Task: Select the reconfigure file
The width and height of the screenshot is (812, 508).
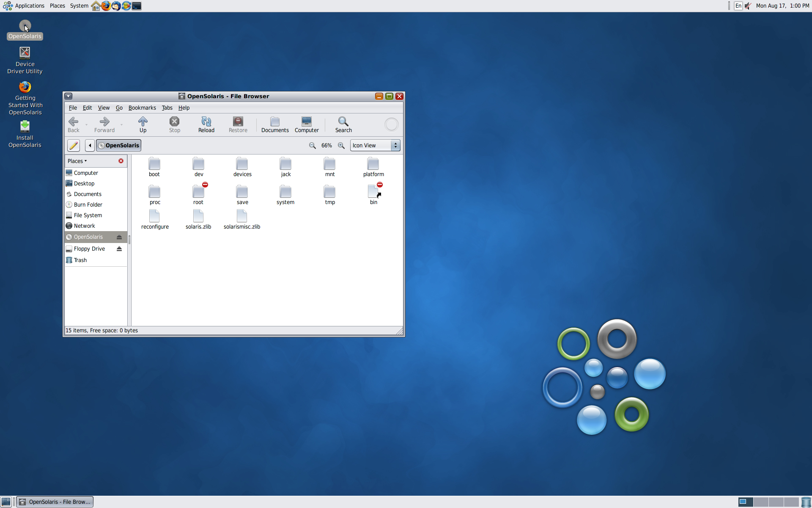Action: (155, 220)
